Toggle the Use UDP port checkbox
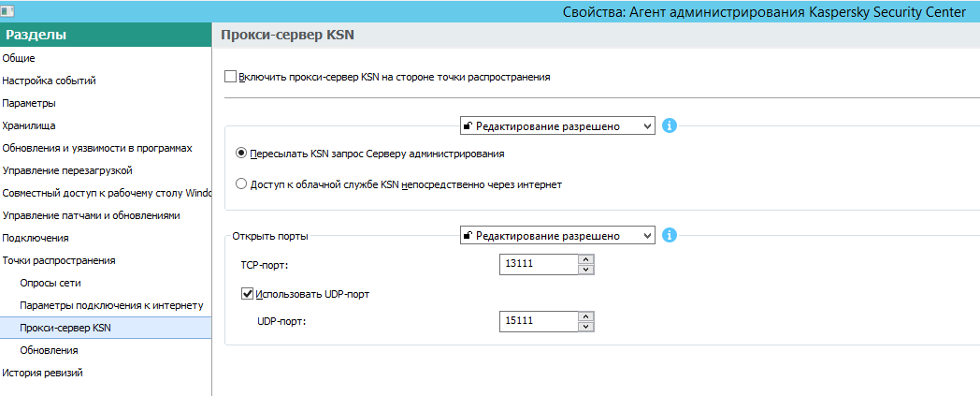Screen dimensions: 980x396 point(248,294)
